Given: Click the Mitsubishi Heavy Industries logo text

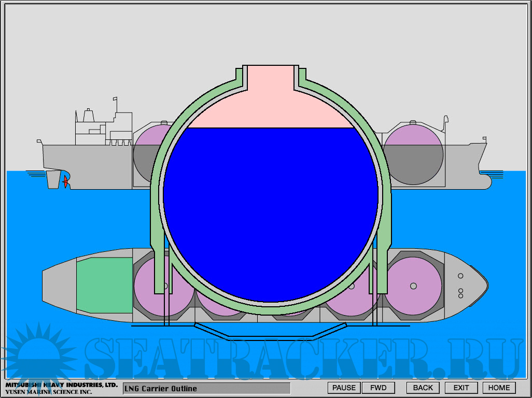Looking at the screenshot, I should click(61, 385).
